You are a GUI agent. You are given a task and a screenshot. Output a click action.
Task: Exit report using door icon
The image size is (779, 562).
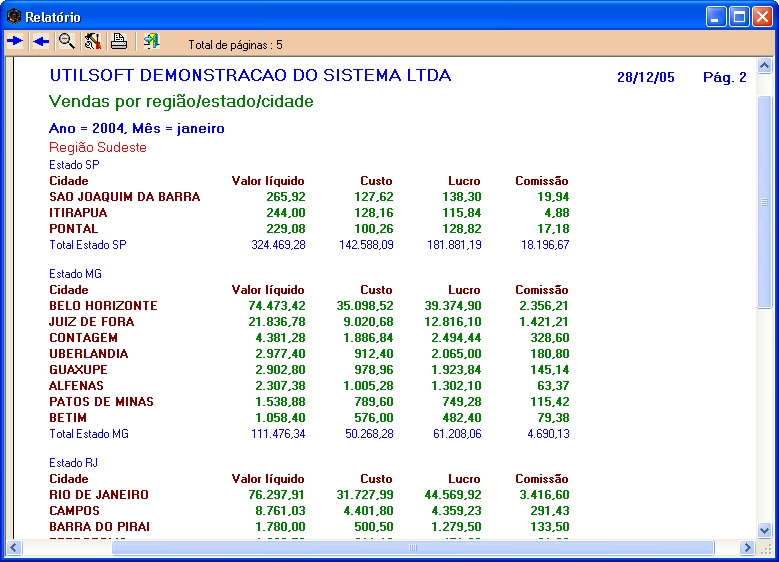(151, 41)
